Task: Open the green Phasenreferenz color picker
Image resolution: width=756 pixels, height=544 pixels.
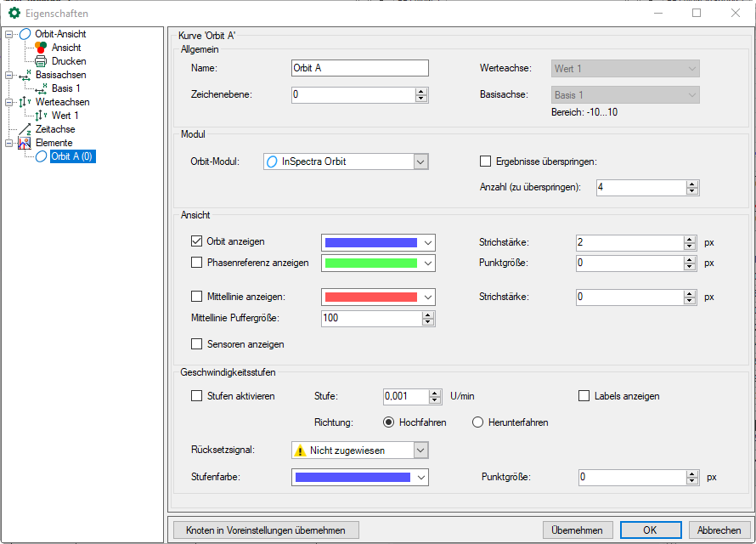Action: pos(379,263)
